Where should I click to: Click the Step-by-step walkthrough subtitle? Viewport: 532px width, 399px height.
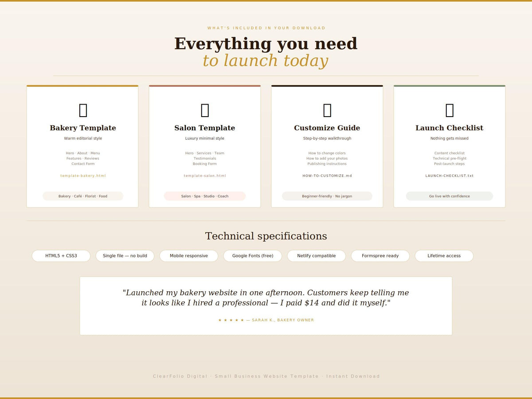coord(327,138)
